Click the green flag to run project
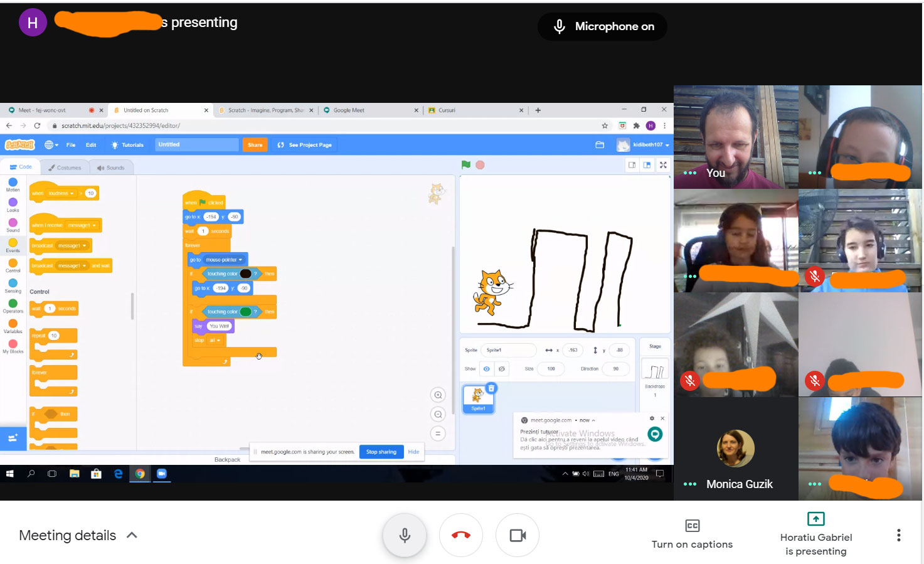The image size is (924, 564). click(465, 165)
